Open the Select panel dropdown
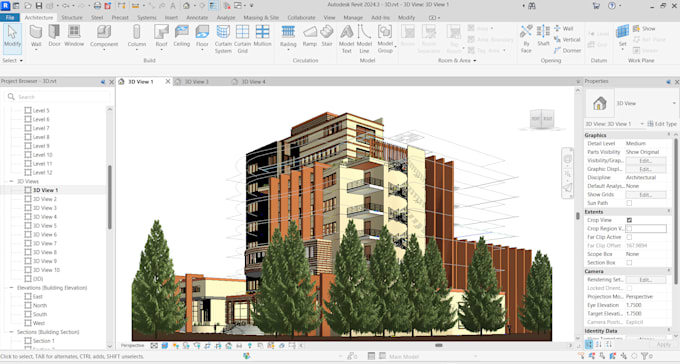Image resolution: width=680 pixels, height=364 pixels. [x=12, y=60]
